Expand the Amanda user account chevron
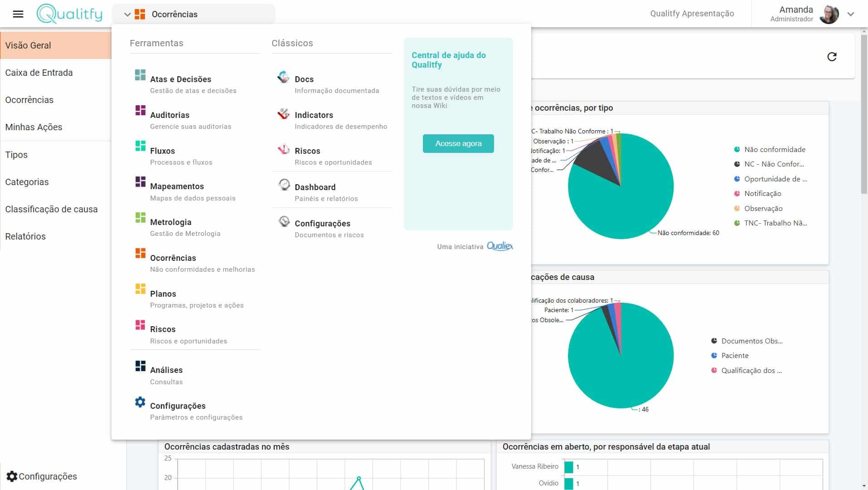 pyautogui.click(x=851, y=14)
